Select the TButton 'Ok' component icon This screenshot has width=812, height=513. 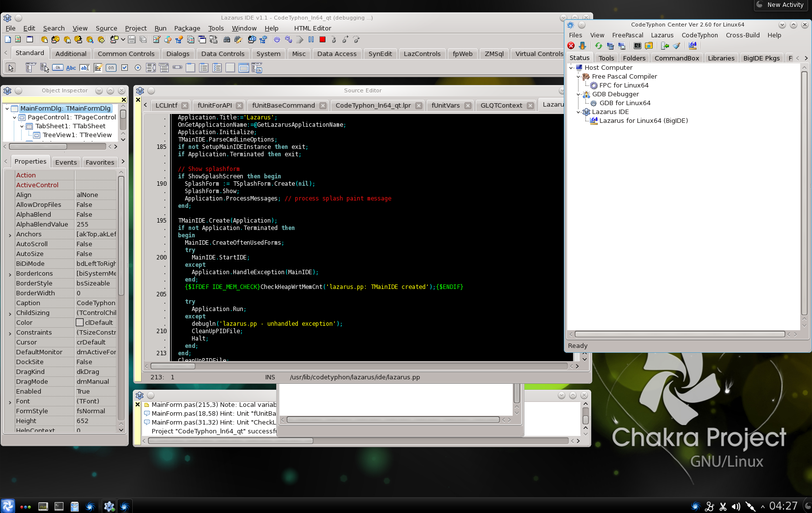point(58,68)
